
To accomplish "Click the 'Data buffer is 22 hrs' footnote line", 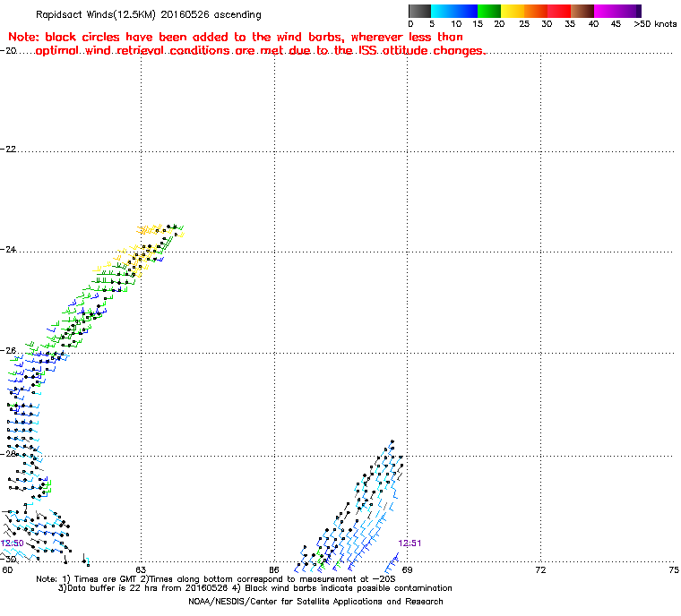I will (x=255, y=588).
